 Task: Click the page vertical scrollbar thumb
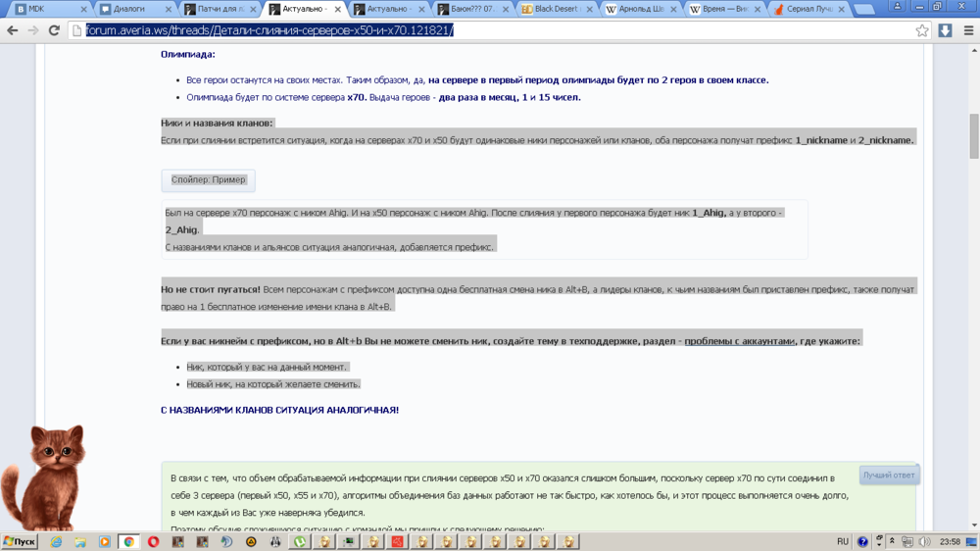coord(973,135)
